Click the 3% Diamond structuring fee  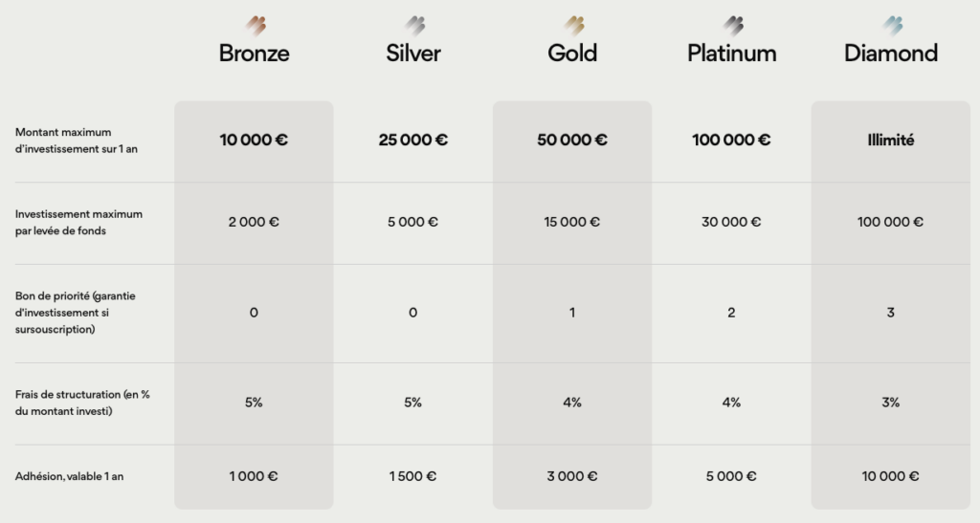[890, 403]
